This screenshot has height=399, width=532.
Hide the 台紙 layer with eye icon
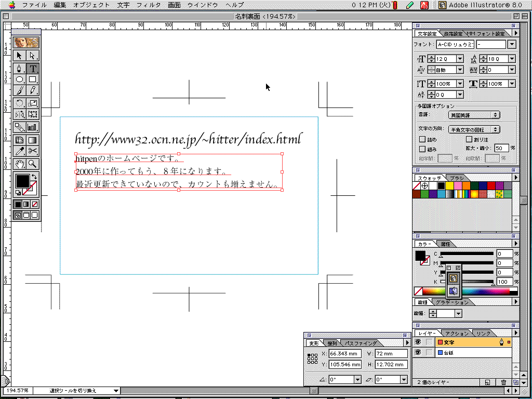click(418, 353)
